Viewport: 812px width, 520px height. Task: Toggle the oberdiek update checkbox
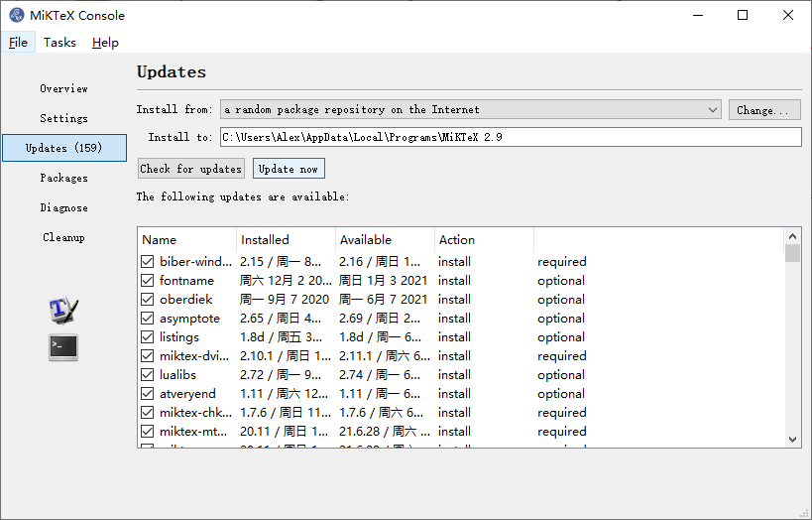(147, 300)
